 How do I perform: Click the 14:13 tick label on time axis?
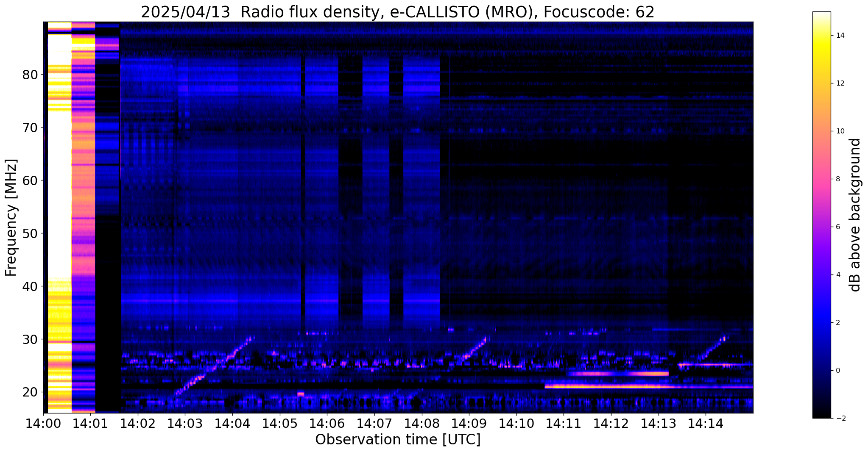point(659,423)
